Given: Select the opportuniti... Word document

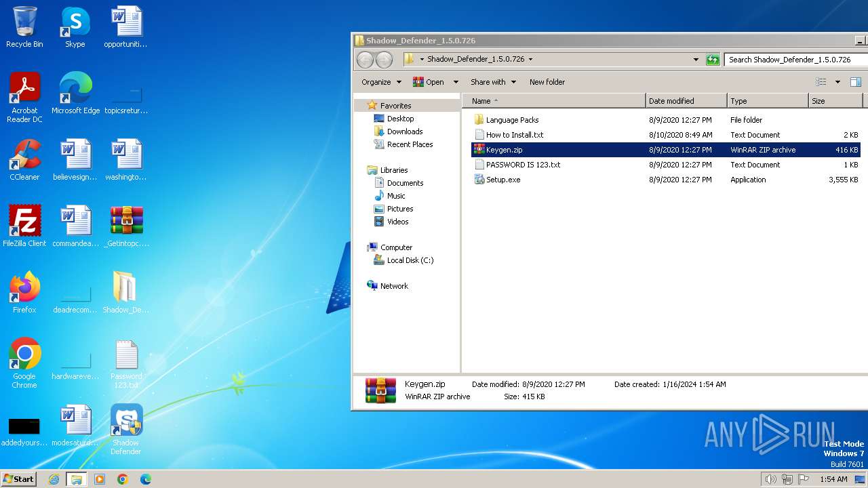Looking at the screenshot, I should 126,27.
